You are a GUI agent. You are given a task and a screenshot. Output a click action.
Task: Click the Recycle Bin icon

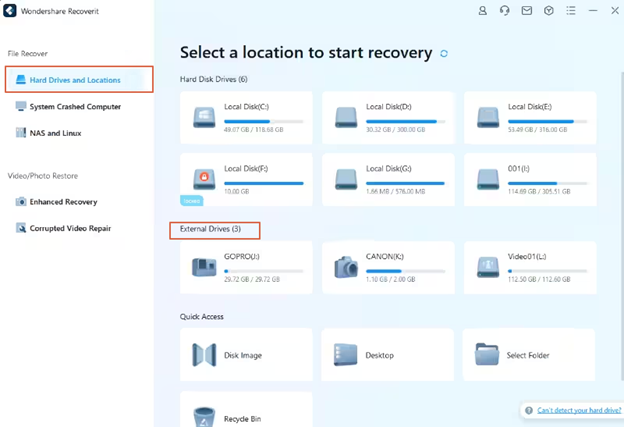click(x=204, y=417)
